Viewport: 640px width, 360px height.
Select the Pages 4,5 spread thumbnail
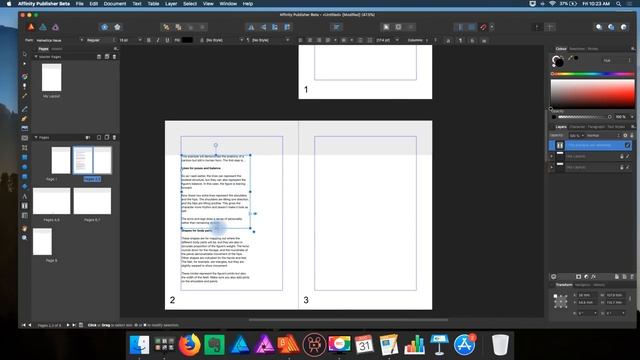[51, 201]
